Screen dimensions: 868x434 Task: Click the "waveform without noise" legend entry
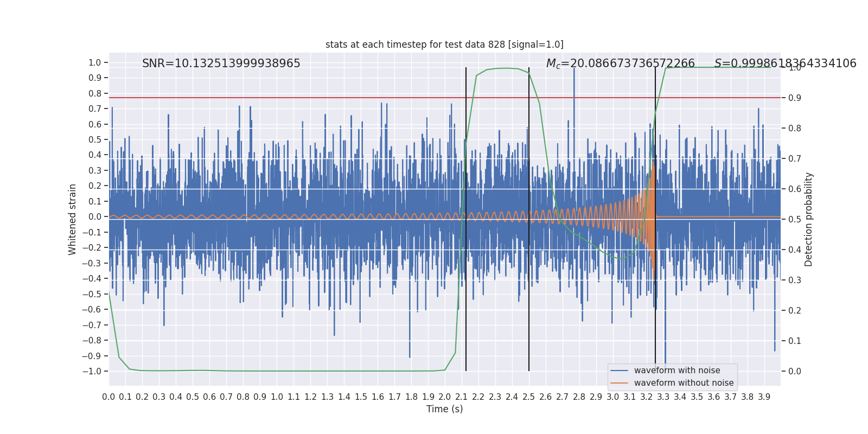[684, 383]
